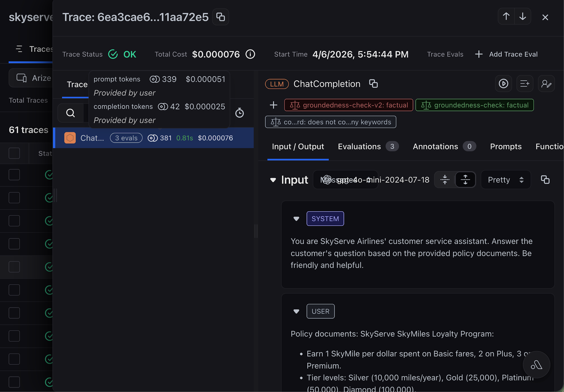564x392 pixels.
Task: Click the start time 4/6/2026, 5:54:44 PM
Action: (360, 54)
